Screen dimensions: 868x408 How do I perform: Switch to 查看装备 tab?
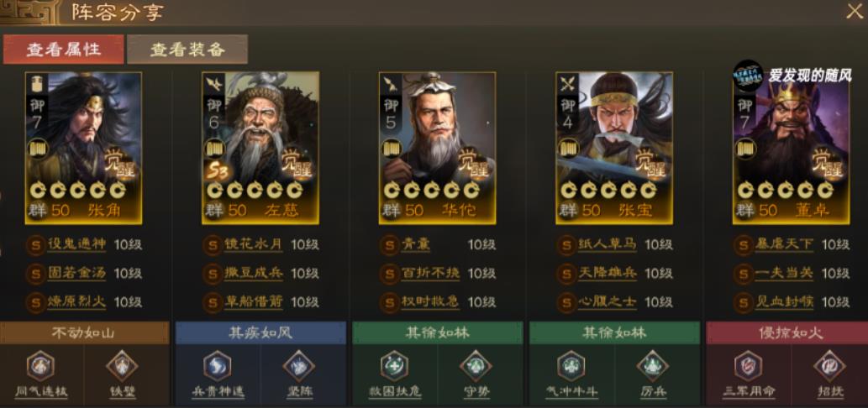tap(187, 50)
